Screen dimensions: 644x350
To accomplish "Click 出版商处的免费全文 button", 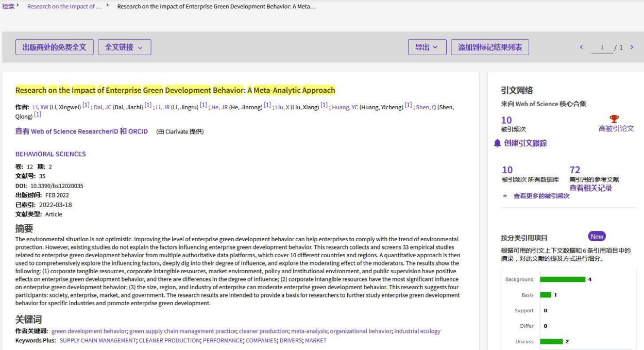I will (x=54, y=47).
